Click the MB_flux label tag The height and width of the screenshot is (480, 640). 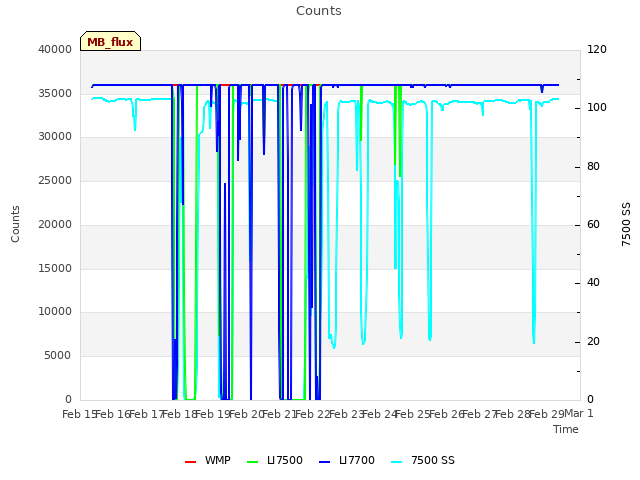pyautogui.click(x=110, y=41)
